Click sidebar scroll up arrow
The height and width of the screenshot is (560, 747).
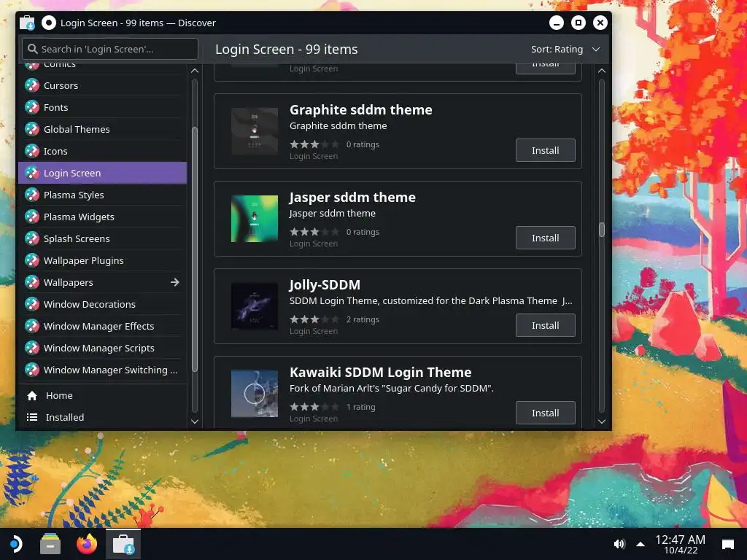(x=194, y=71)
